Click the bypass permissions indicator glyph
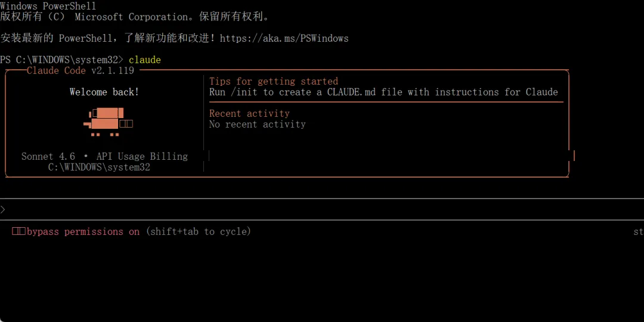The height and width of the screenshot is (322, 644). tap(18, 232)
